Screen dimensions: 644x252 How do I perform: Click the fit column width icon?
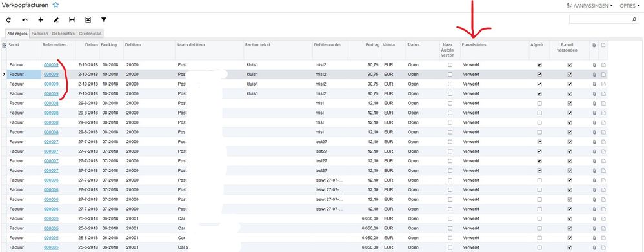[x=72, y=20]
